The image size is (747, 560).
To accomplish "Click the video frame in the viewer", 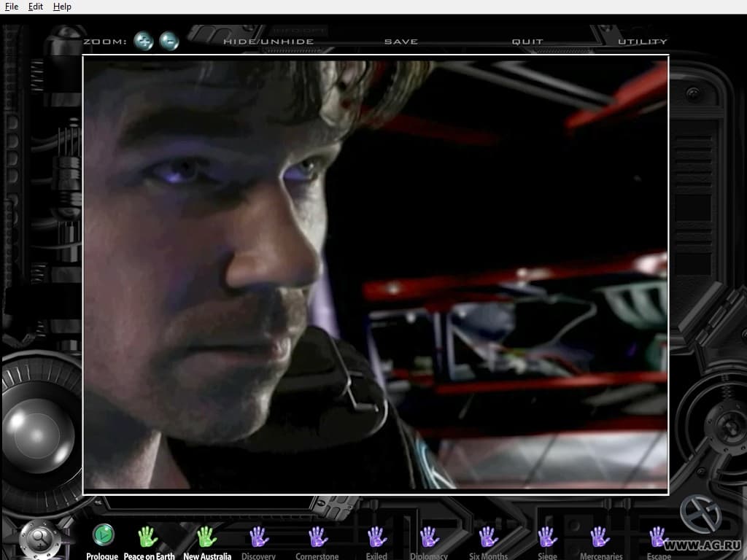I will [x=376, y=275].
